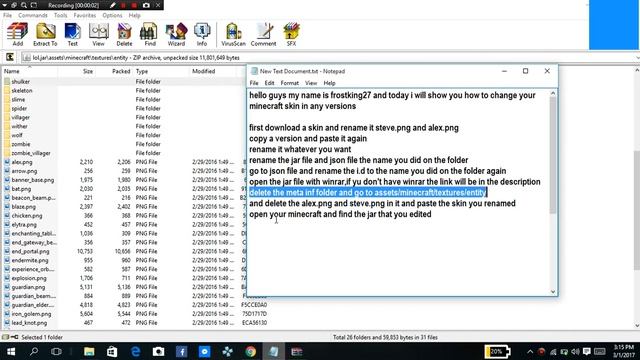
Task: Go up one folder level icon
Action: click(10, 57)
